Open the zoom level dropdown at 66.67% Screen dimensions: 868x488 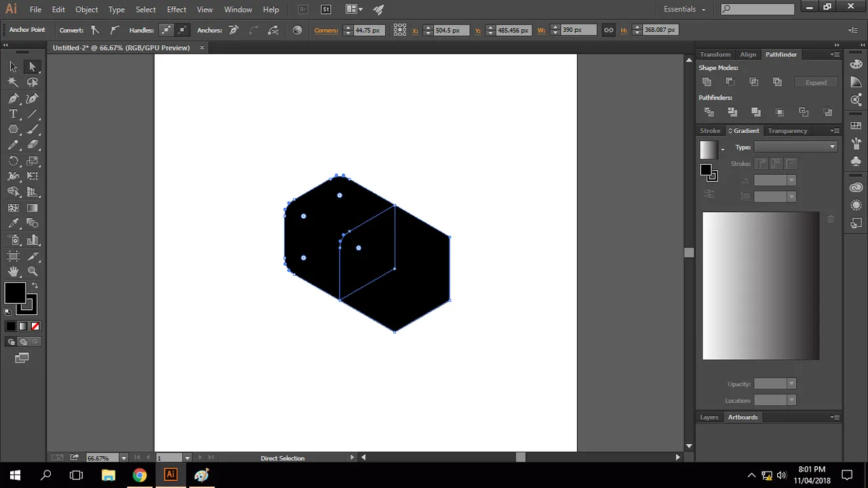click(123, 458)
